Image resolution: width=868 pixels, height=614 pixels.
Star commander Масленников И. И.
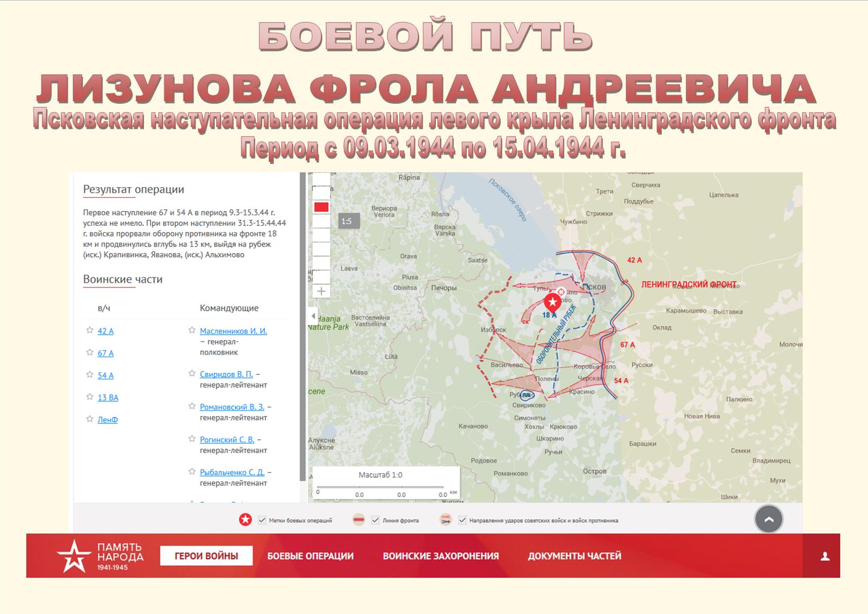click(192, 330)
